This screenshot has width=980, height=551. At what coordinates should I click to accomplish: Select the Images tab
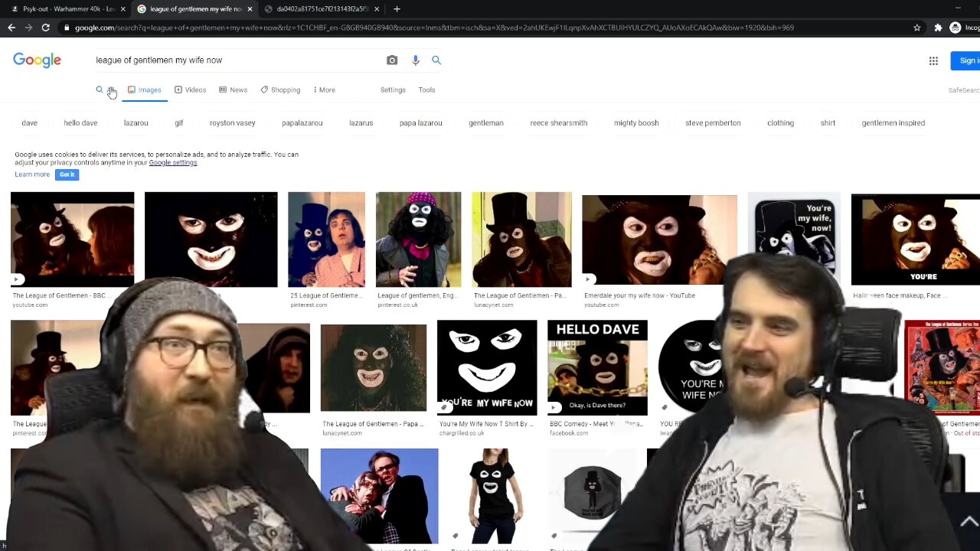coord(145,90)
